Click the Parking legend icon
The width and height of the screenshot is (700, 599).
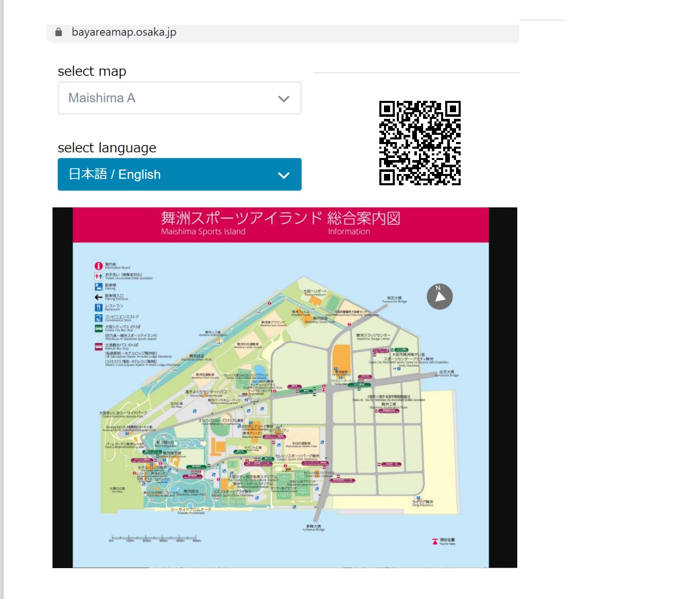98,287
